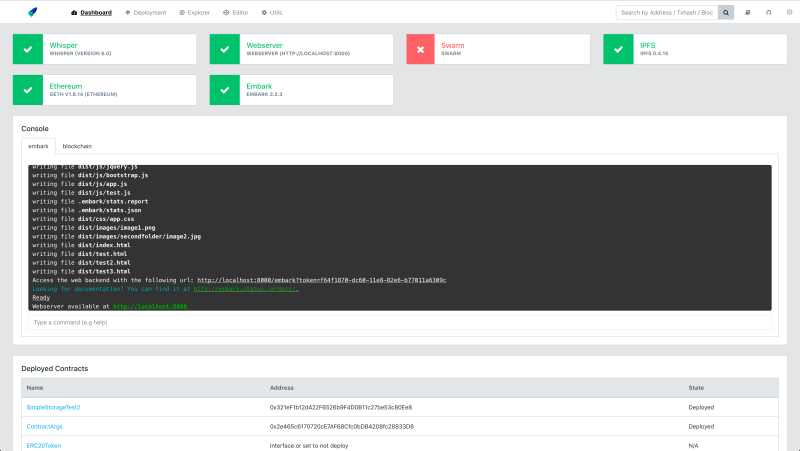Click the 'writing file .embark/stats.json' line

pyautogui.click(x=87, y=210)
